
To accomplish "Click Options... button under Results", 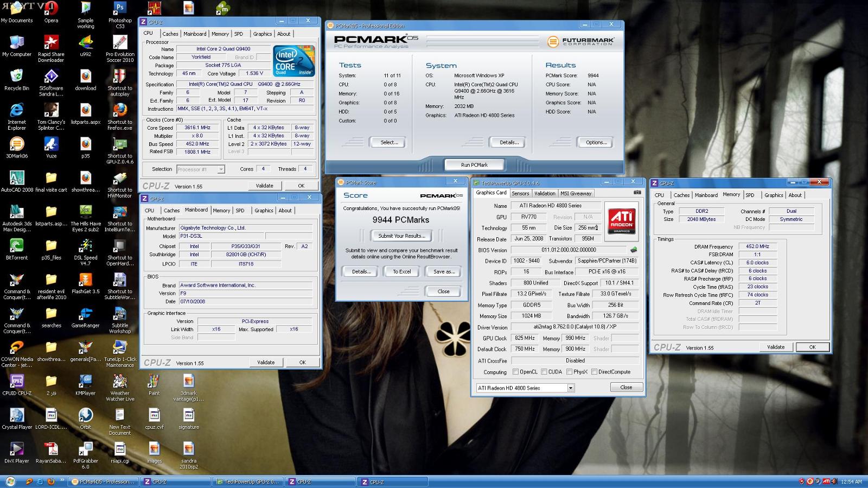I will pyautogui.click(x=596, y=142).
